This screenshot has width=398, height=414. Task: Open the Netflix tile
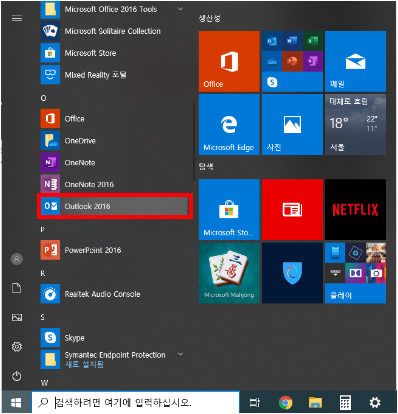pyautogui.click(x=355, y=209)
